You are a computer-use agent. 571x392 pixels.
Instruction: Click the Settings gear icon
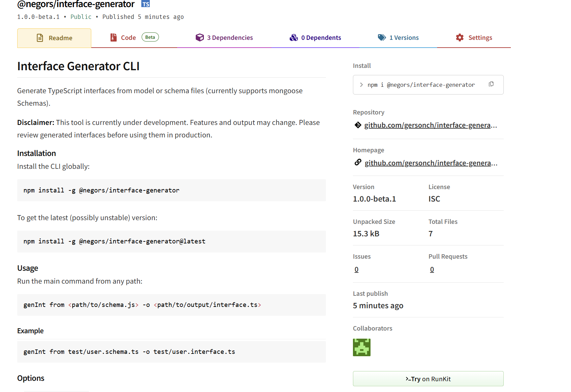(460, 37)
